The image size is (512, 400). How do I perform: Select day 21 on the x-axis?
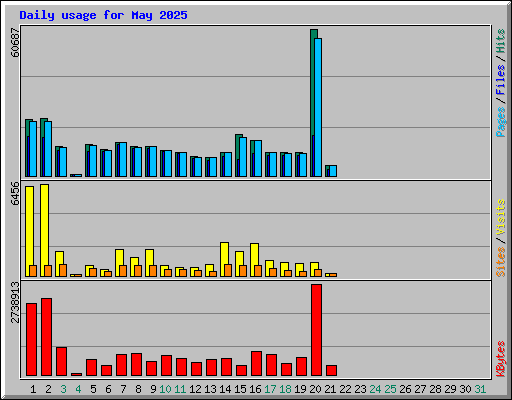coord(330,389)
